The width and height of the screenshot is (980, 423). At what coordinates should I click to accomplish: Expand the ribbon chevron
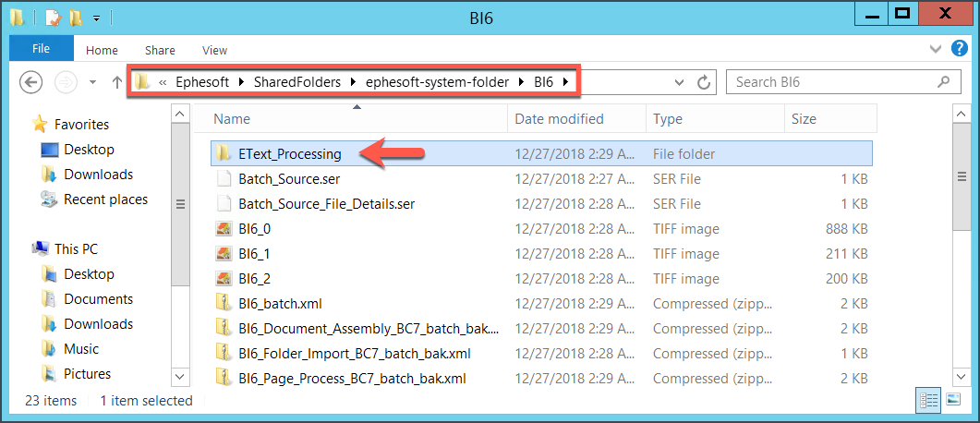point(936,49)
